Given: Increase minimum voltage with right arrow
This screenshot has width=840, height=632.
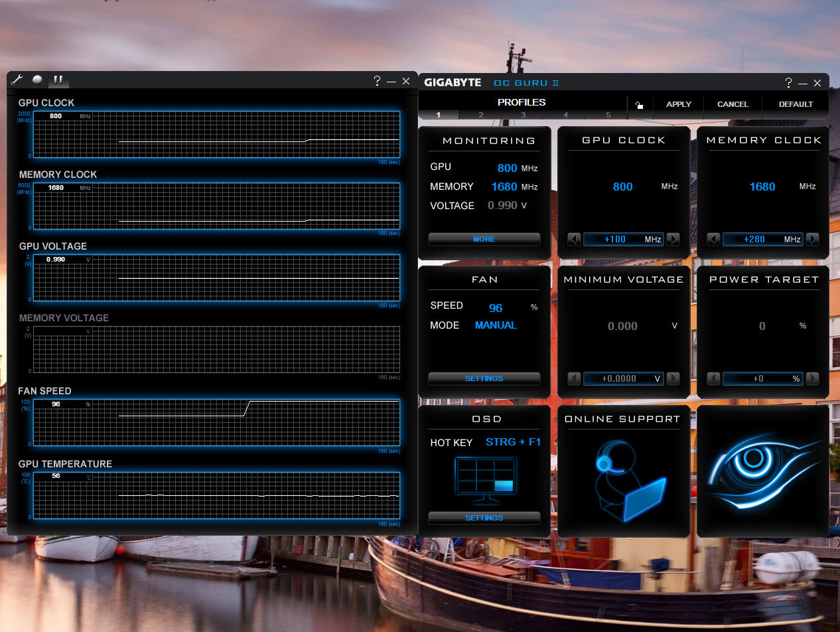Looking at the screenshot, I should [673, 378].
